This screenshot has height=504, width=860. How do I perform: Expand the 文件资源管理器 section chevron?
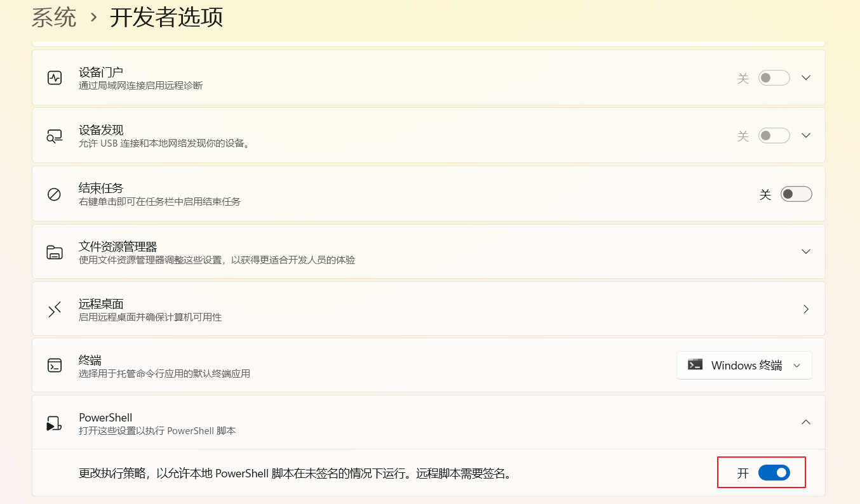(806, 251)
